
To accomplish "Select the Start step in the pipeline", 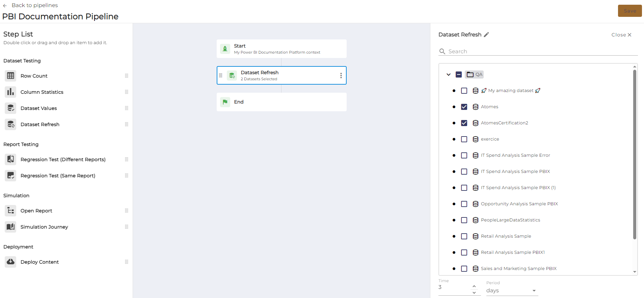I will tap(281, 49).
